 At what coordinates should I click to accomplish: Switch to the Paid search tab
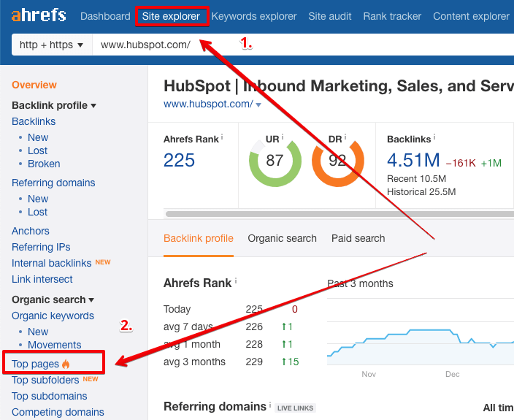point(358,238)
